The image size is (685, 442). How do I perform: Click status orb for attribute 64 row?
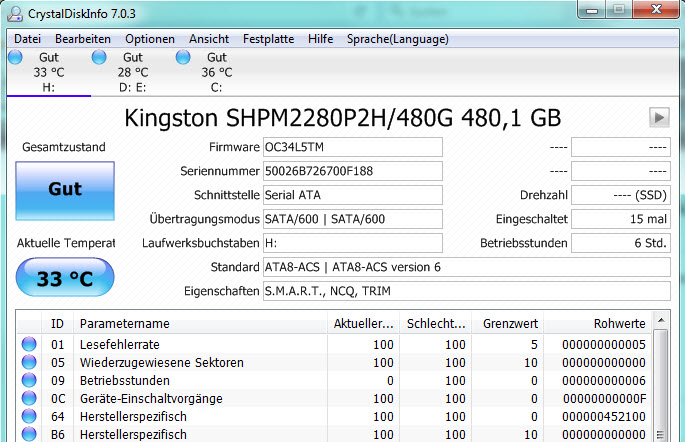(29, 416)
